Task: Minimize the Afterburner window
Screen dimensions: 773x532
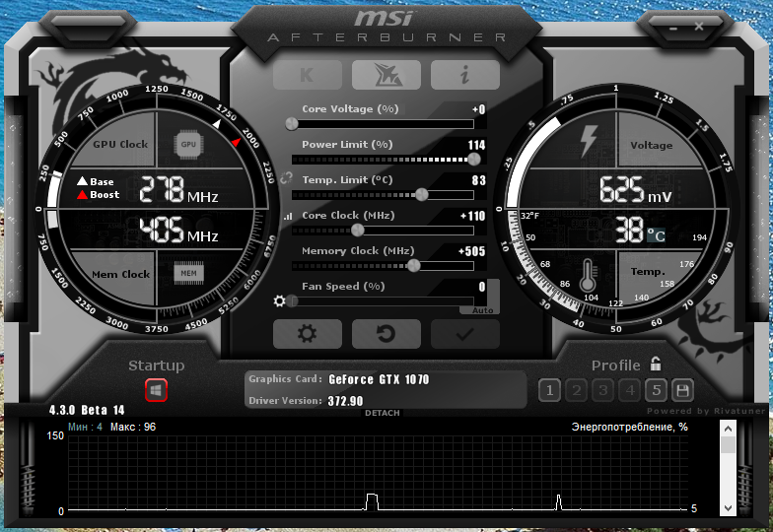Action: point(673,29)
